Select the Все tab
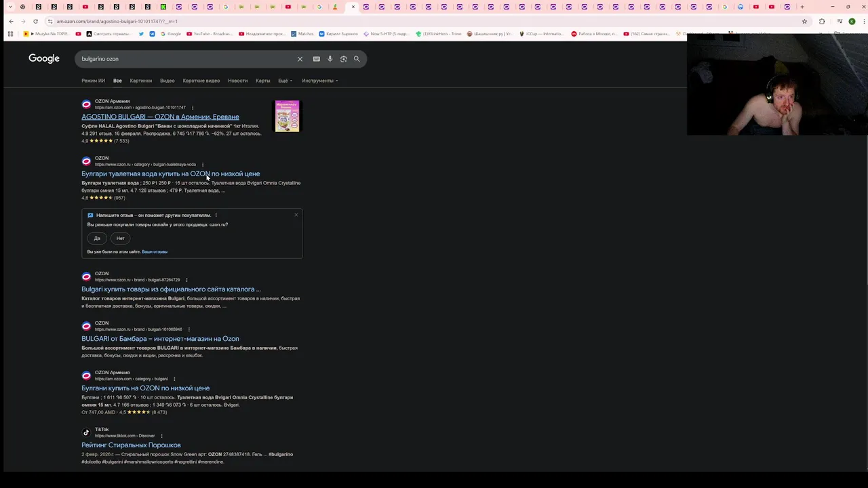 pos(117,81)
